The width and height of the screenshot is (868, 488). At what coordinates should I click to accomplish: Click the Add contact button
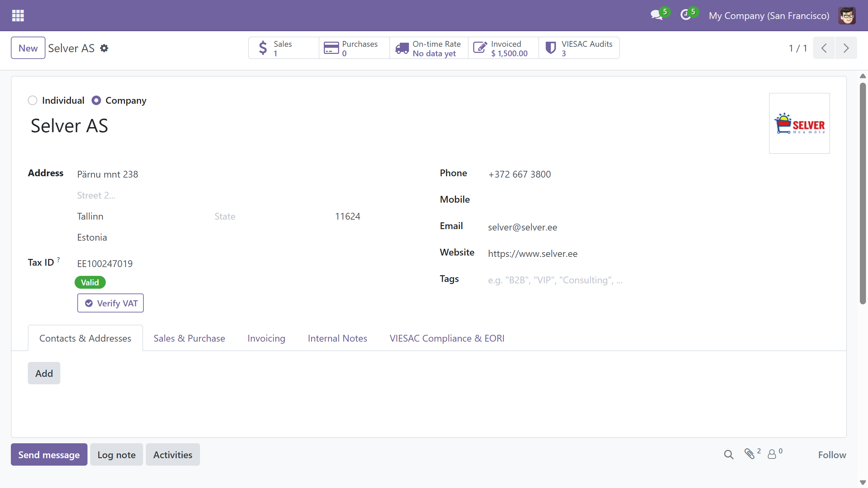[44, 373]
